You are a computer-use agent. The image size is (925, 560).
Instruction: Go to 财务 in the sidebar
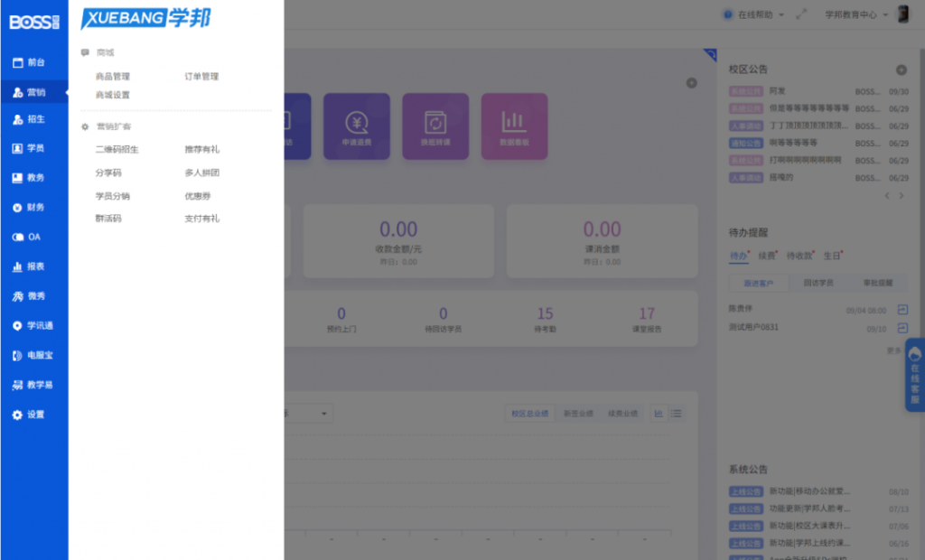(x=29, y=208)
